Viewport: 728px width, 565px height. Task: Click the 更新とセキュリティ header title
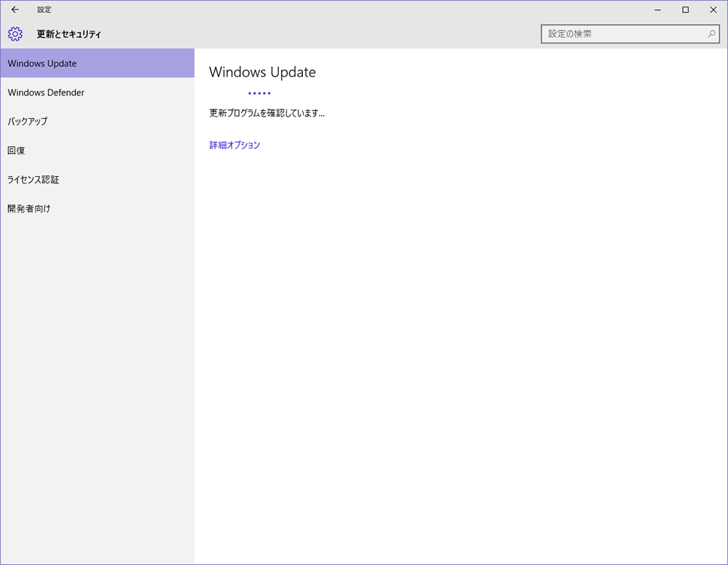point(68,34)
